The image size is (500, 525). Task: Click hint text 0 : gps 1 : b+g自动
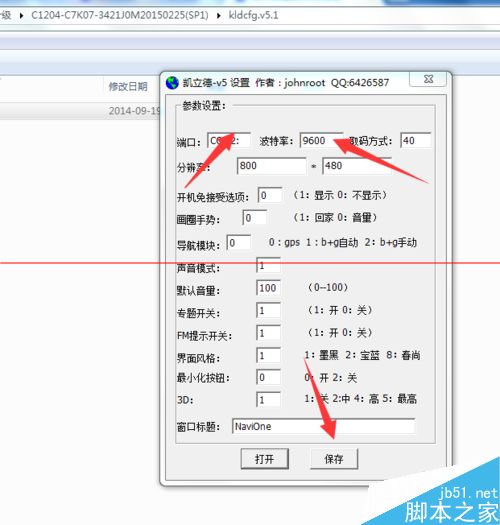[313, 242]
